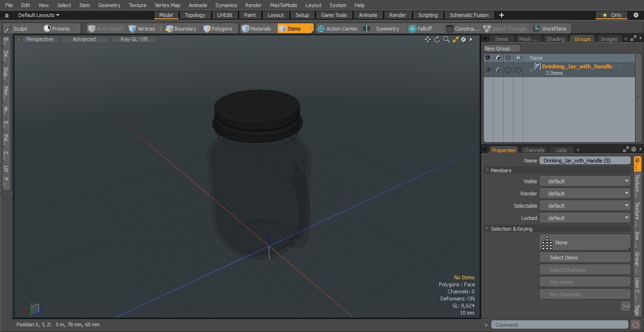
Task: Open the Vertex Map menu
Action: tap(167, 5)
